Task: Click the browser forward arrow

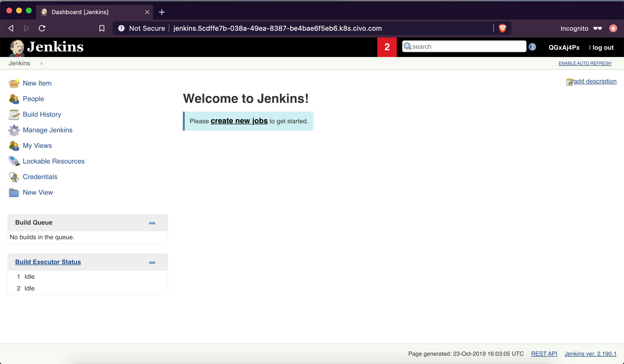Action: click(x=26, y=28)
